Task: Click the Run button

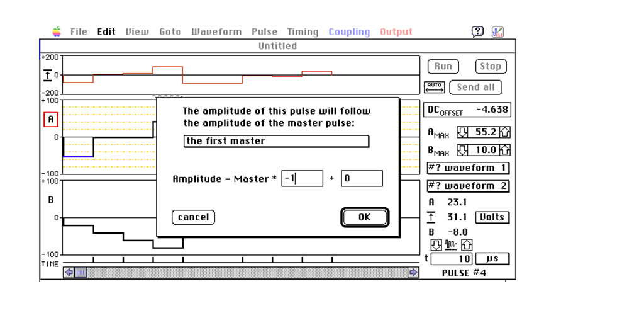Action: tap(443, 66)
